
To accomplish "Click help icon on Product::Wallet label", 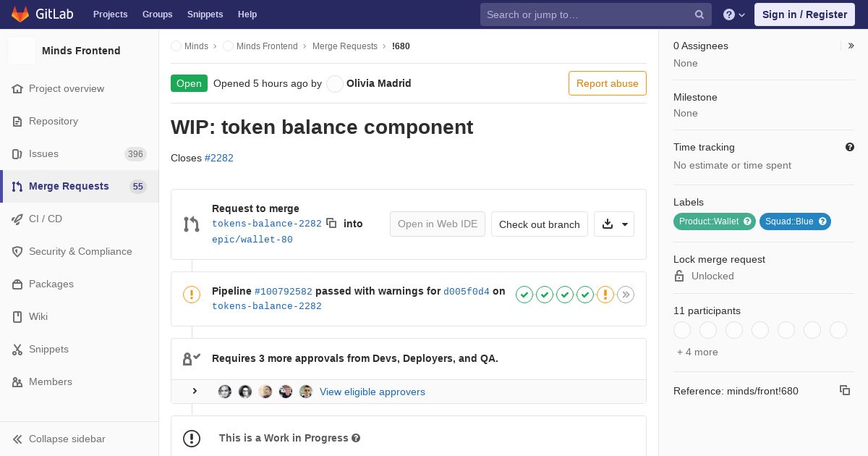I will pos(747,221).
